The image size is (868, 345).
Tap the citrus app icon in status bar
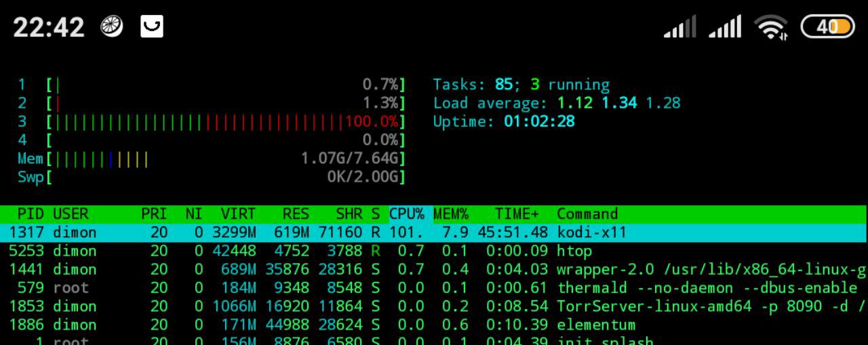111,26
